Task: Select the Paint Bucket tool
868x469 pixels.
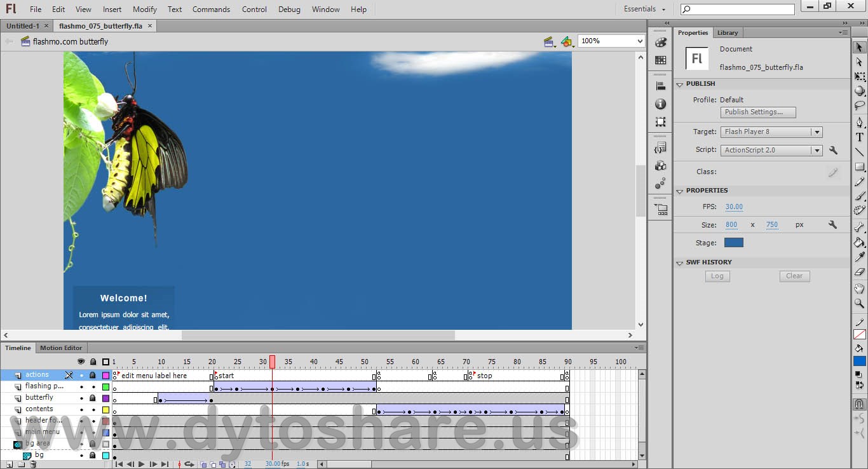Action: point(859,242)
